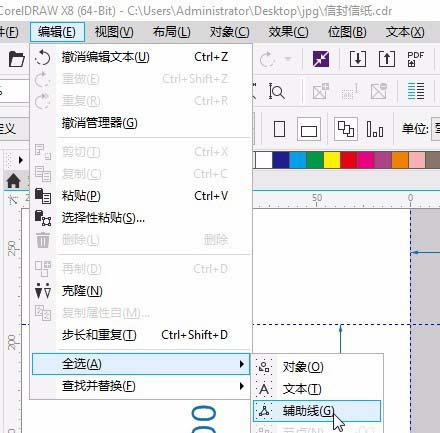Screen dimensions: 440x433
Task: Choose 选择性粘贴(S)... option
Action: pos(141,218)
